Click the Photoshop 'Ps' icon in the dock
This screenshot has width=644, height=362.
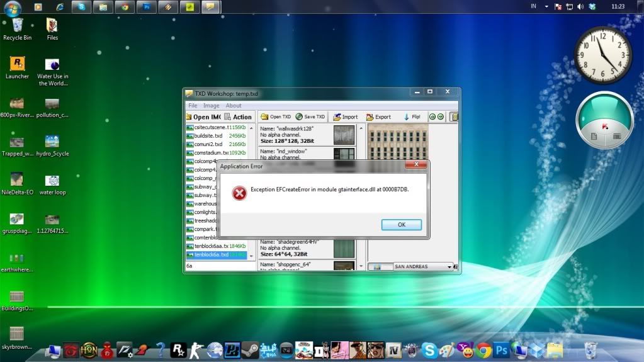pos(501,351)
